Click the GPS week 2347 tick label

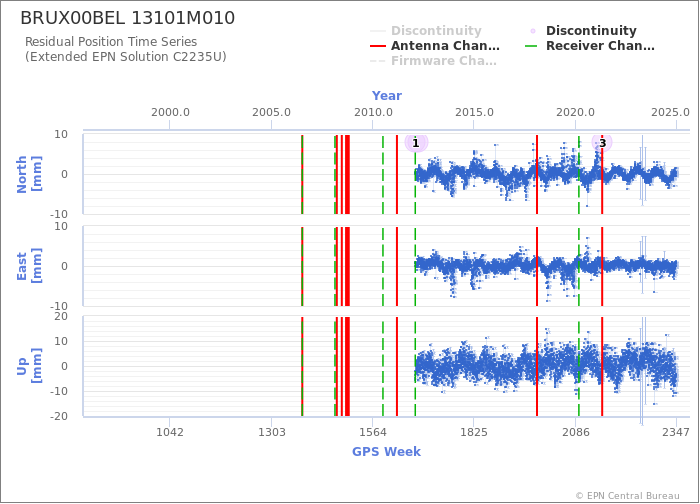pyautogui.click(x=676, y=432)
